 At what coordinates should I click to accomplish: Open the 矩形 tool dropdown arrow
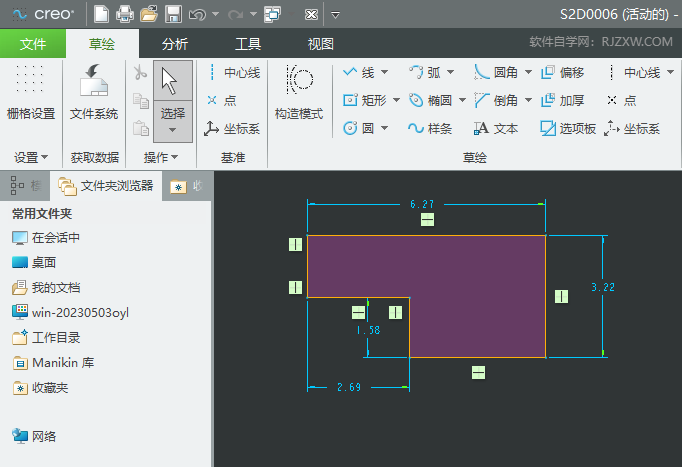click(x=397, y=100)
